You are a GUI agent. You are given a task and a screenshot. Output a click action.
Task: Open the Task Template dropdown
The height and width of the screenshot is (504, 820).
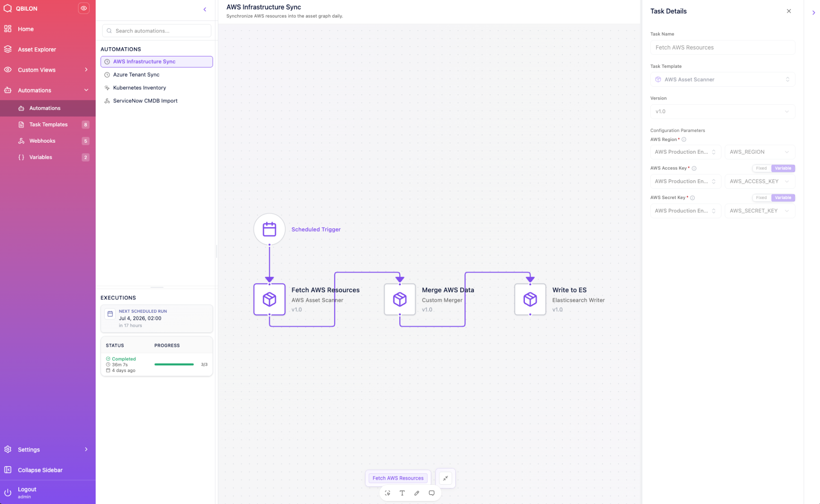(723, 79)
